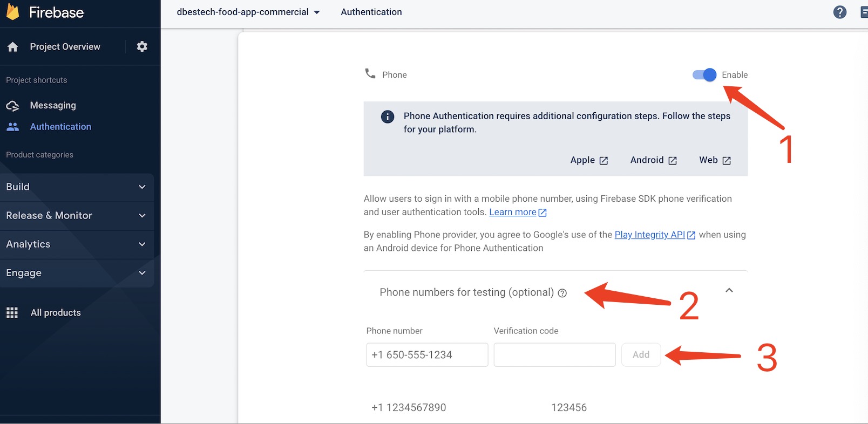The image size is (868, 424).
Task: Open the dbestech-food-app-commercial project dropdown
Action: [x=248, y=12]
